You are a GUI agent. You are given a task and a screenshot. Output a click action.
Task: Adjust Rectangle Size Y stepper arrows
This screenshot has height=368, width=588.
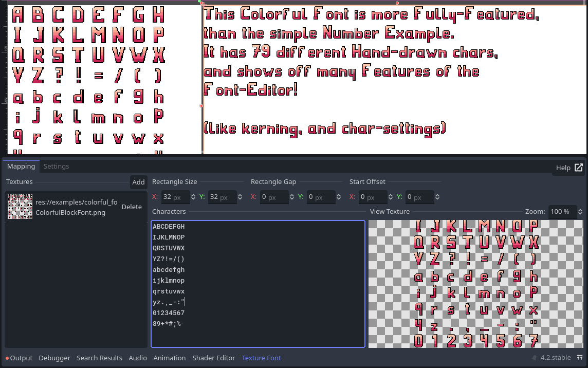240,197
